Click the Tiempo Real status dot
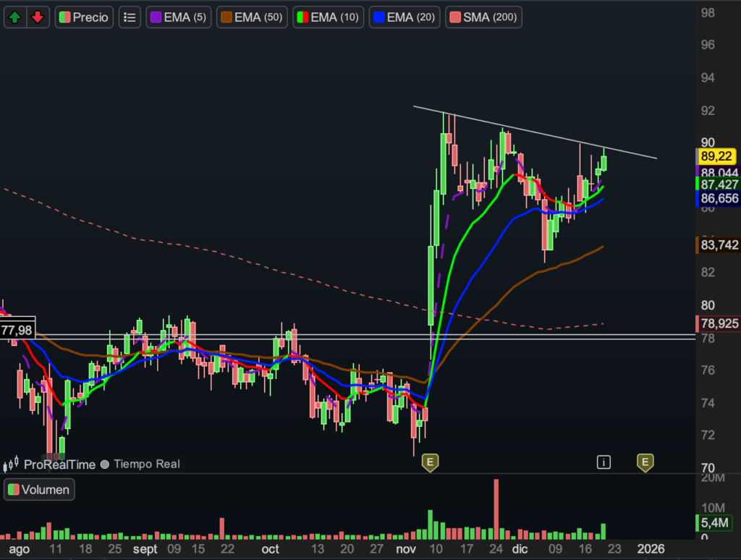 coord(106,464)
